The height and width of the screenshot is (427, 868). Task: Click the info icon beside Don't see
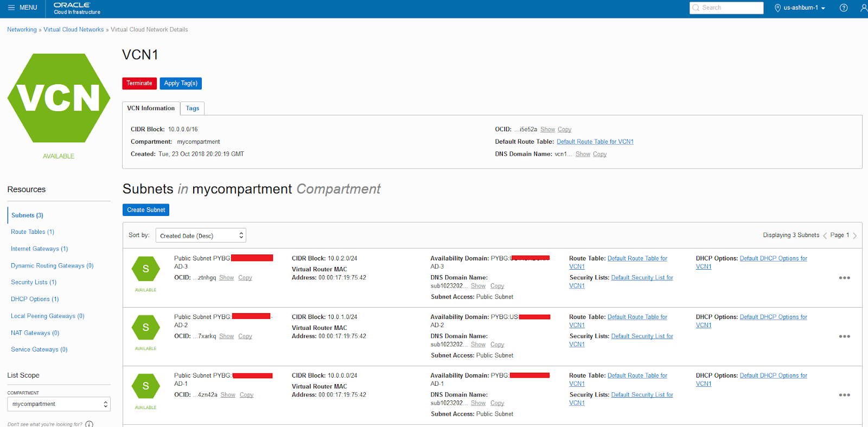pyautogui.click(x=89, y=424)
